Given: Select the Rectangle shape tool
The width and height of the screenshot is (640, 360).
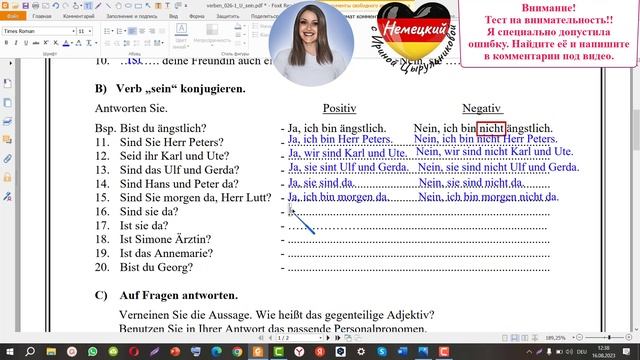Looking at the screenshot, I should click(x=138, y=6).
